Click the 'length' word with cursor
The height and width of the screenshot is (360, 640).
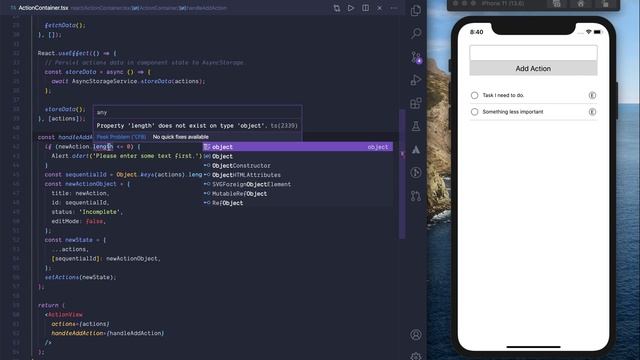[102, 147]
